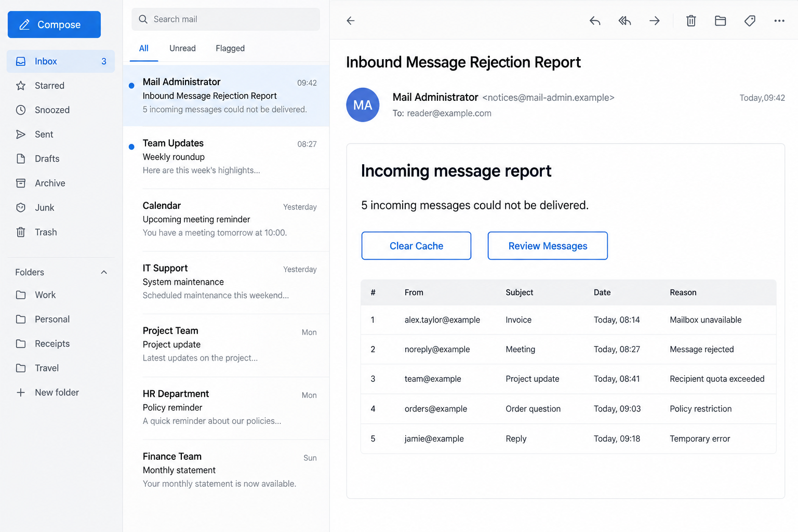This screenshot has height=532, width=798.
Task: Click 'Temporary error' reason cell
Action: coord(700,439)
